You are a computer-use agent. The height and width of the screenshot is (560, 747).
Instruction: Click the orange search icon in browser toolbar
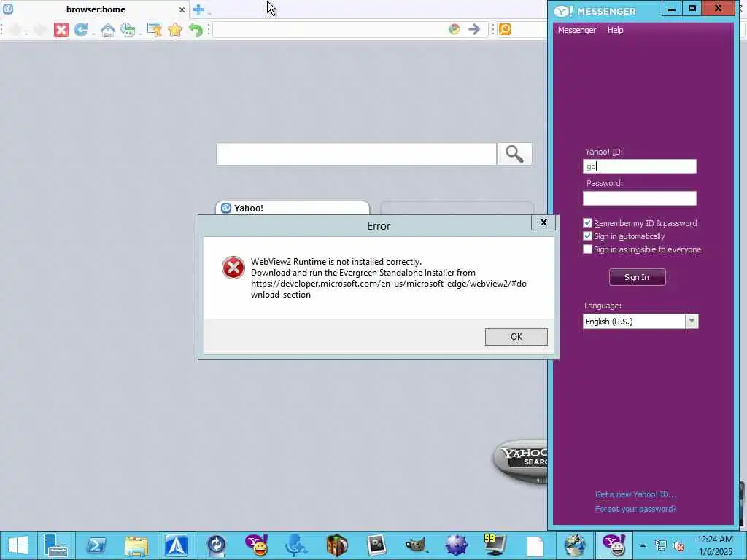pyautogui.click(x=505, y=29)
